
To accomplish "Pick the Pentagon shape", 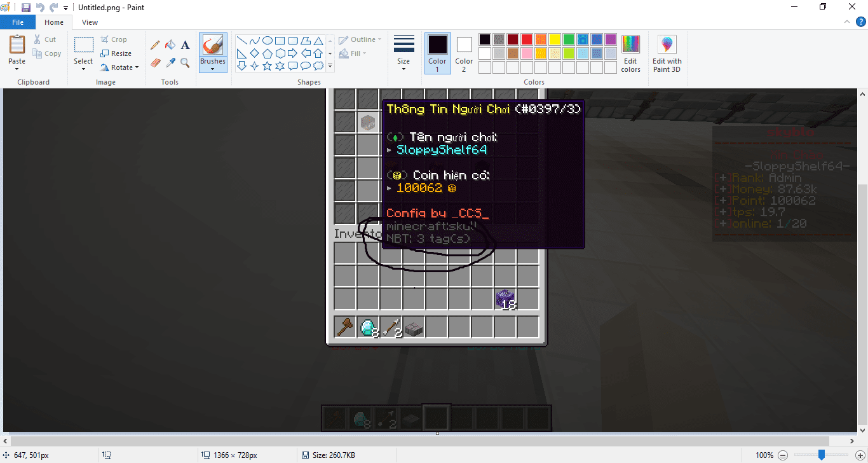I will click(268, 53).
